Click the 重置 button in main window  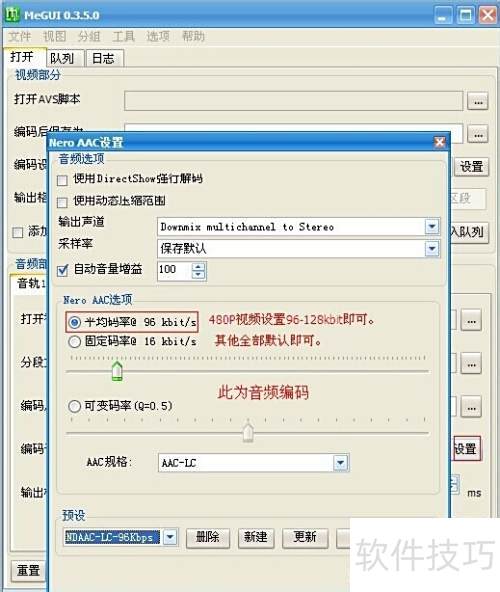(28, 570)
